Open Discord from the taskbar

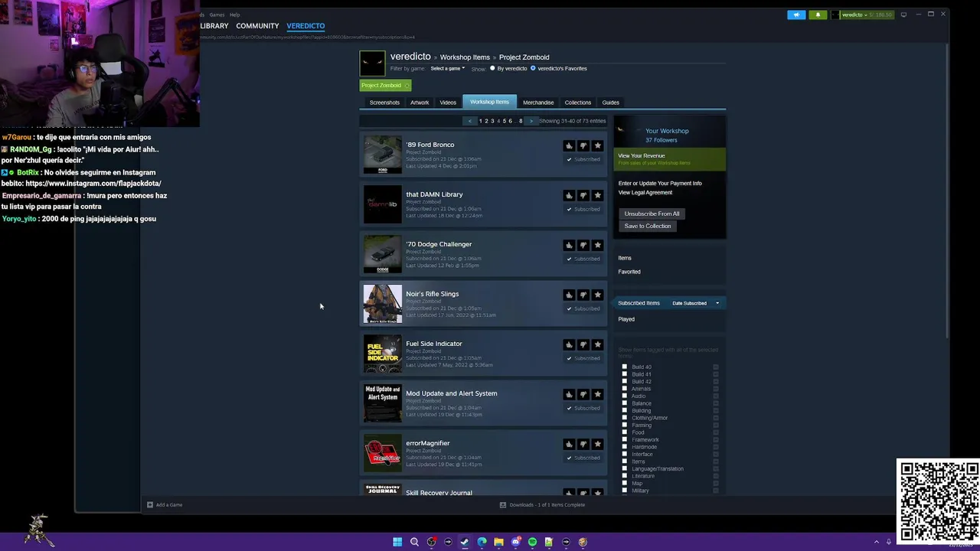click(515, 542)
